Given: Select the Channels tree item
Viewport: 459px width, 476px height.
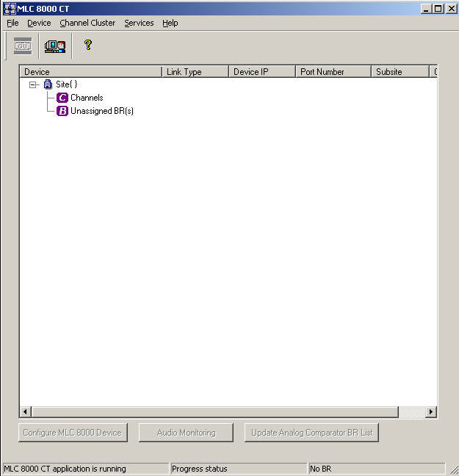Looking at the screenshot, I should pyautogui.click(x=87, y=98).
